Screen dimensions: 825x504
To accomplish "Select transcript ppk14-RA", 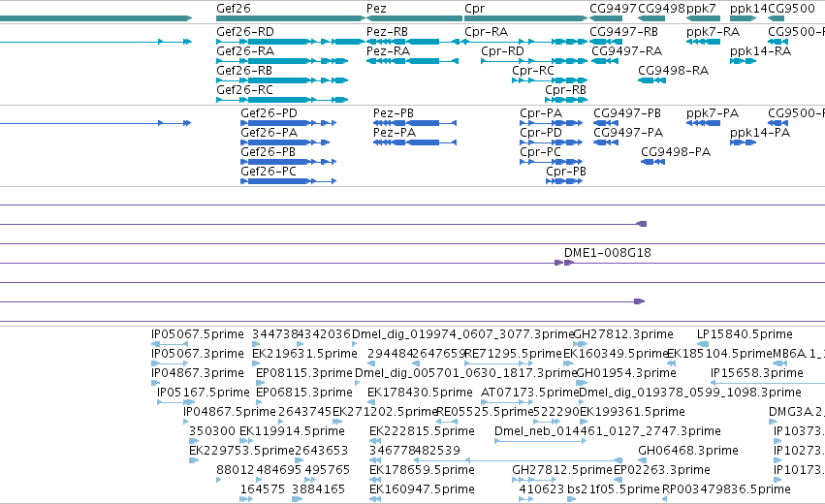I will tap(761, 51).
